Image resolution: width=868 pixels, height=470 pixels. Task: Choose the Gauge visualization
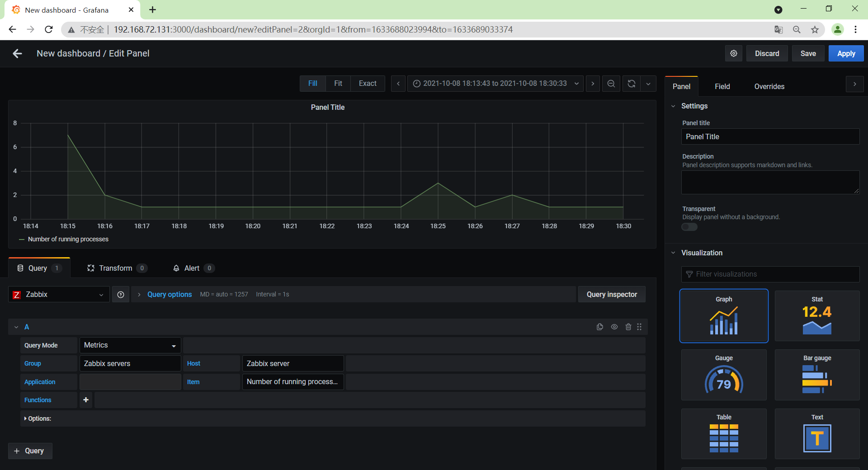pyautogui.click(x=724, y=375)
